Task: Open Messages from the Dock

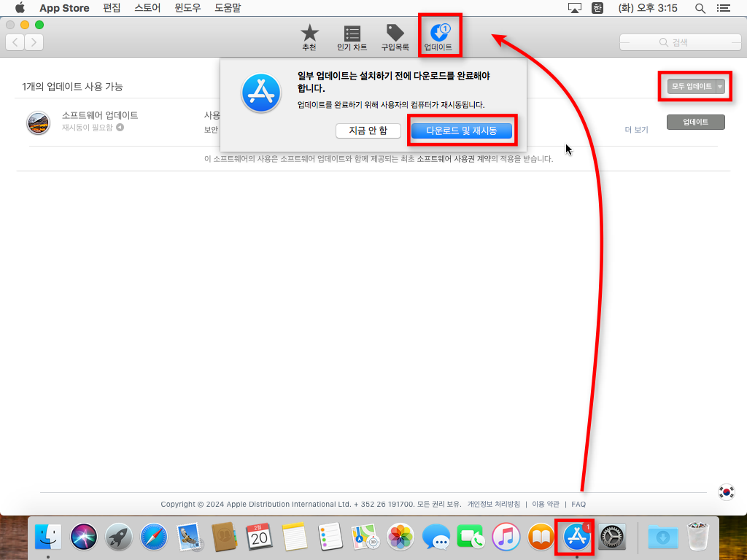Action: tap(436, 537)
